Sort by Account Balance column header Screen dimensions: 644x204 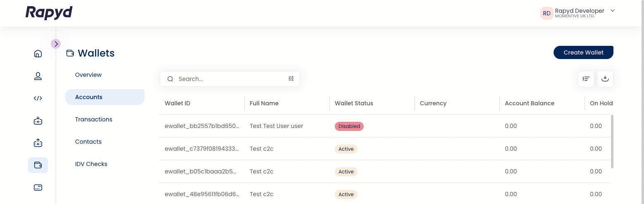[x=530, y=103]
